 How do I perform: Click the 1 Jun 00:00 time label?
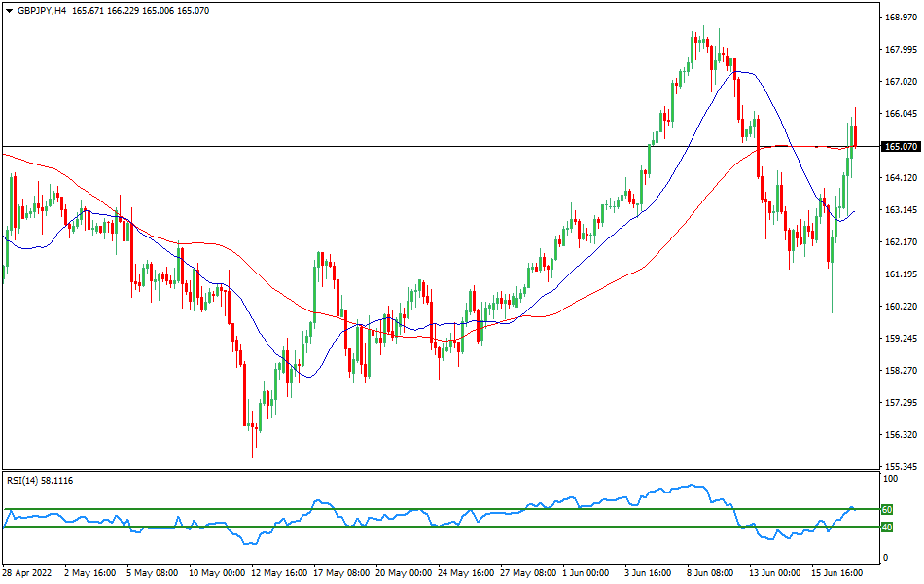[x=586, y=573]
